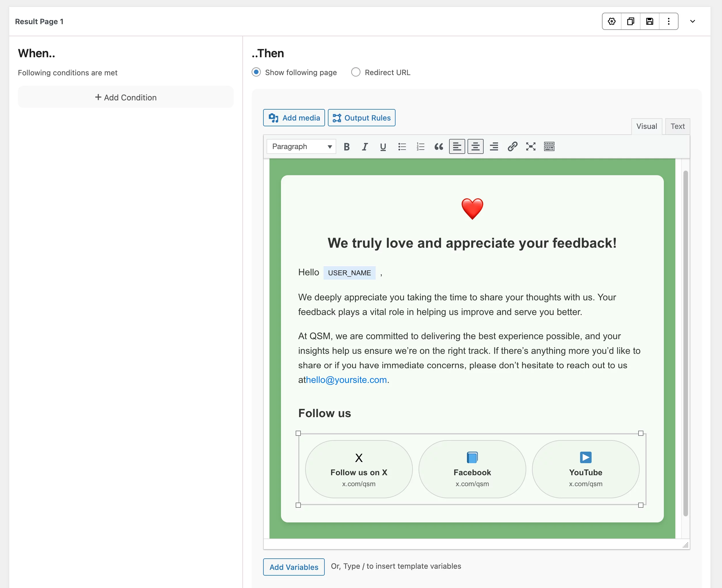
Task: Insert bulleted list
Action: (x=402, y=146)
